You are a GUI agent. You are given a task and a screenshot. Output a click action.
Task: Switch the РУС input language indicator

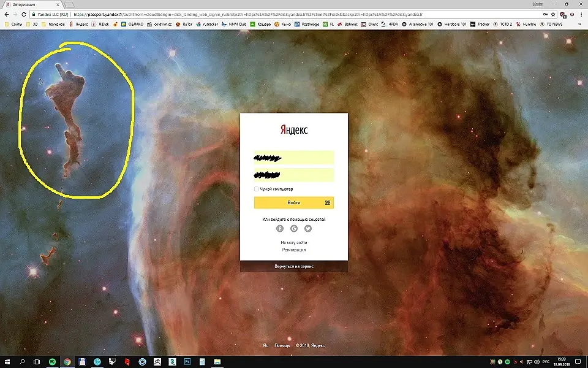click(x=546, y=362)
